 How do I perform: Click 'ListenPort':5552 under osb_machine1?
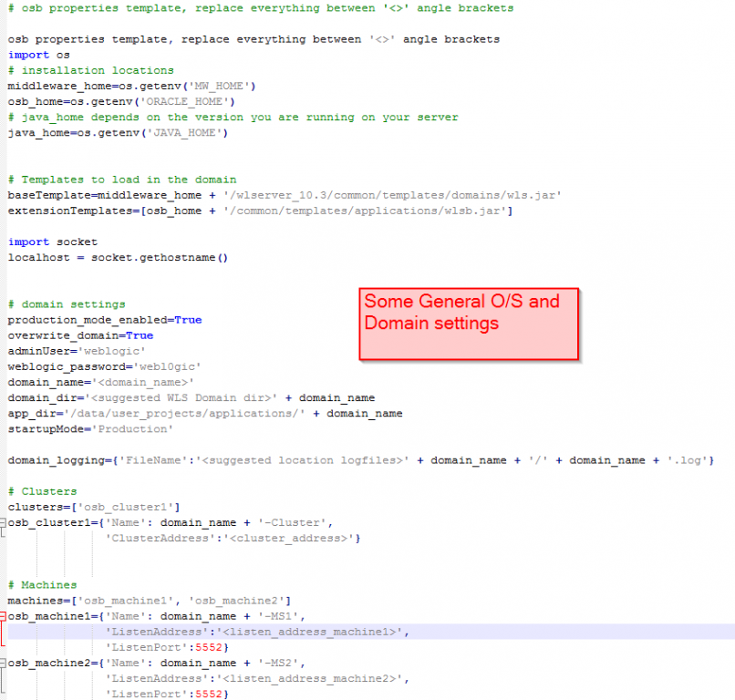point(167,647)
